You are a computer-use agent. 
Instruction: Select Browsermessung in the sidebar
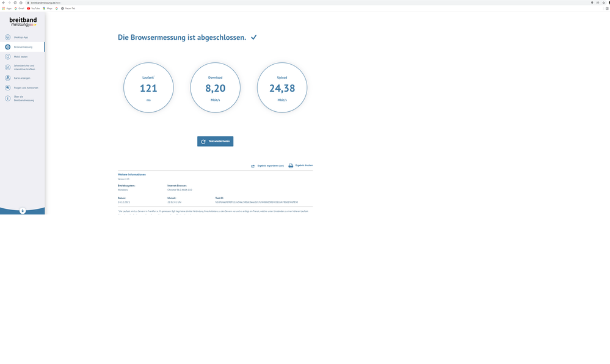22,47
